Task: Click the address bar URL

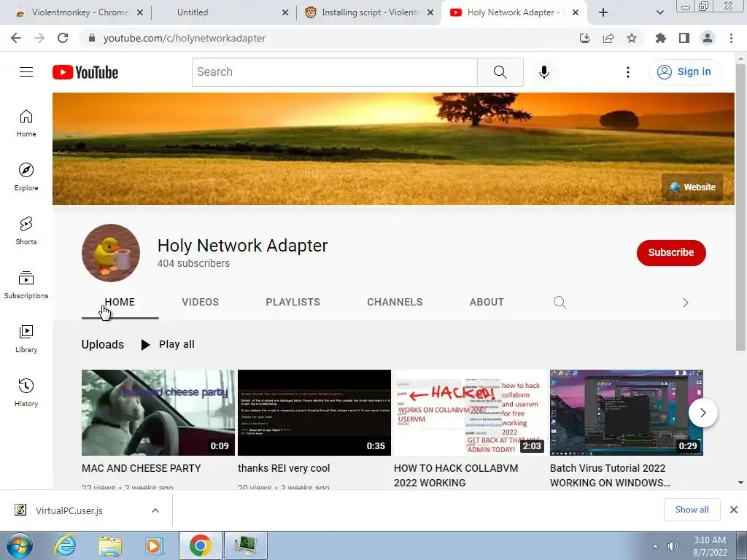Action: [185, 38]
